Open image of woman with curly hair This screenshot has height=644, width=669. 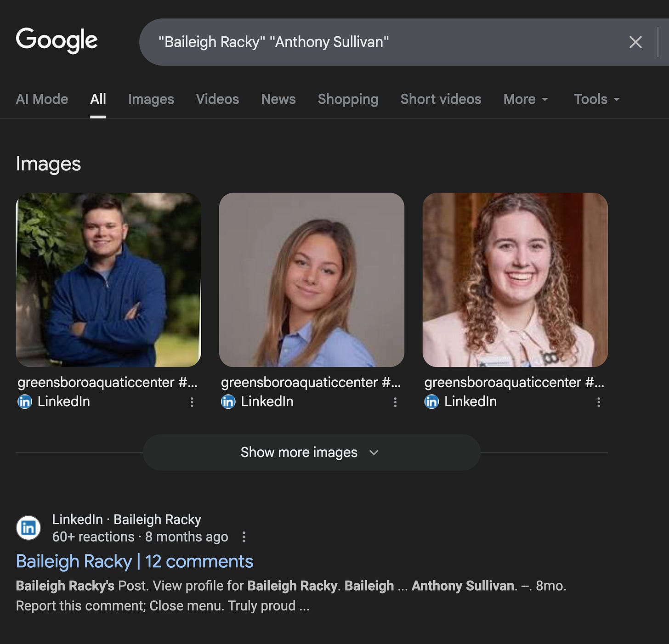(515, 280)
